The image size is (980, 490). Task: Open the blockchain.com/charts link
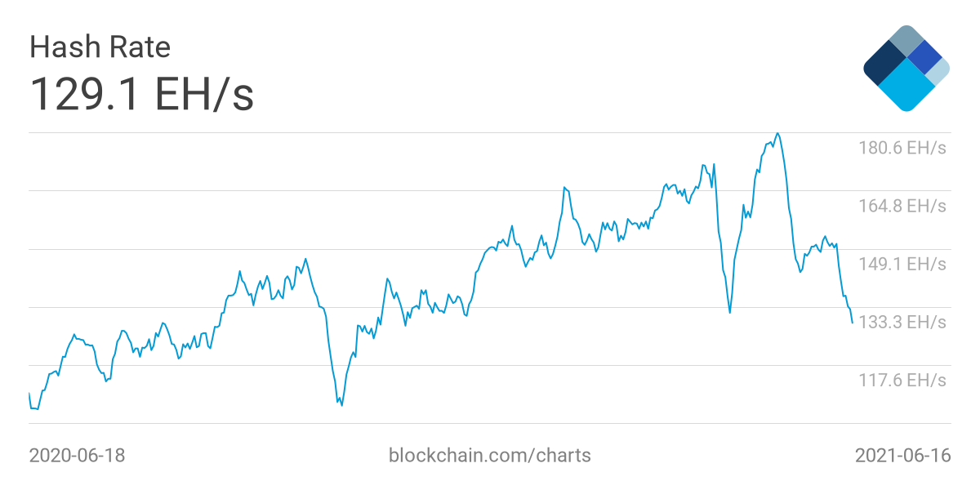click(489, 455)
